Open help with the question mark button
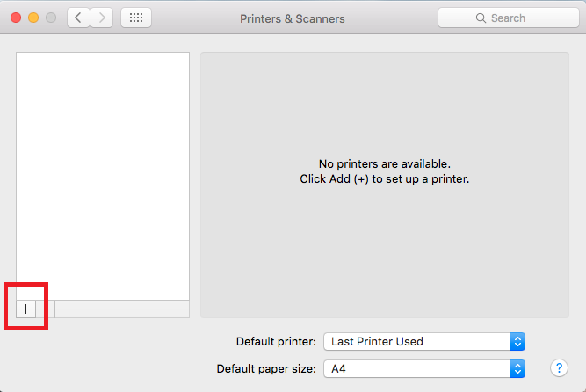 click(559, 368)
